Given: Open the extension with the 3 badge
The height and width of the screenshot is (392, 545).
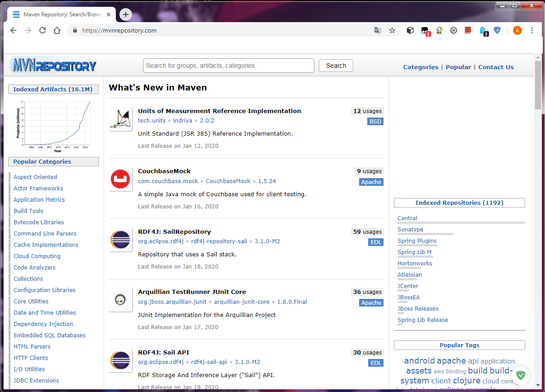Looking at the screenshot, I should point(483,31).
